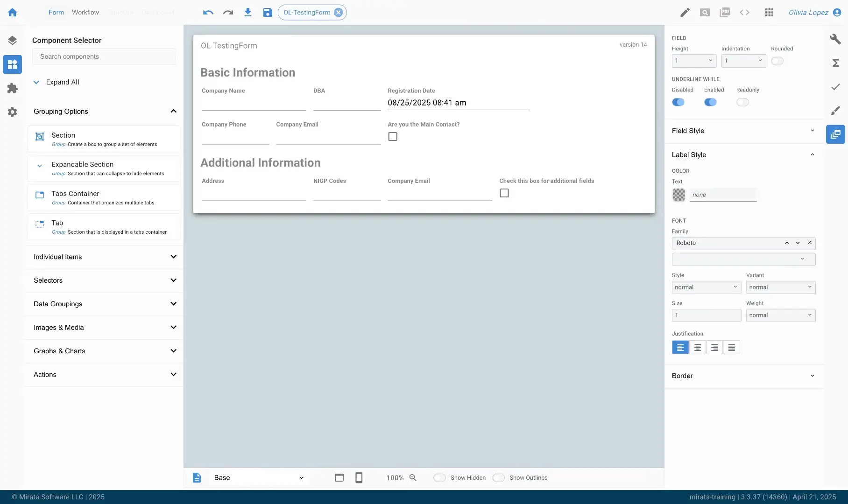Disable Underline While Enabled
This screenshot has width=848, height=504.
click(710, 102)
